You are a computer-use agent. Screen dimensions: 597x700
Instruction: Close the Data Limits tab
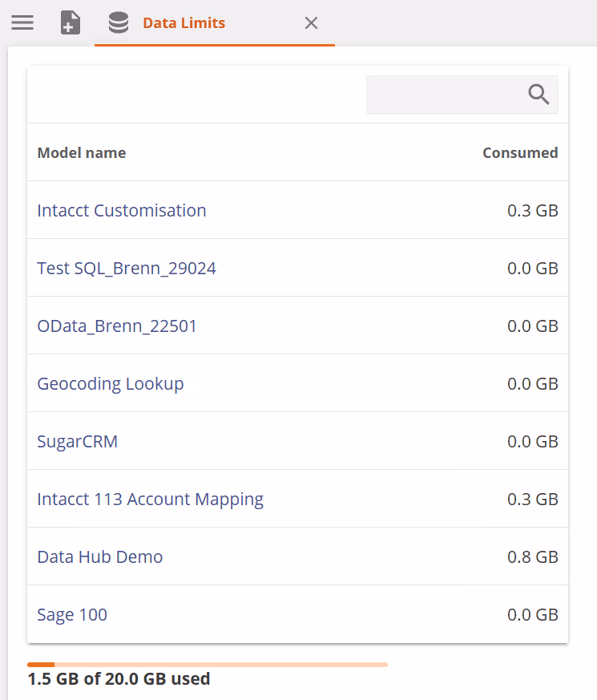point(312,23)
